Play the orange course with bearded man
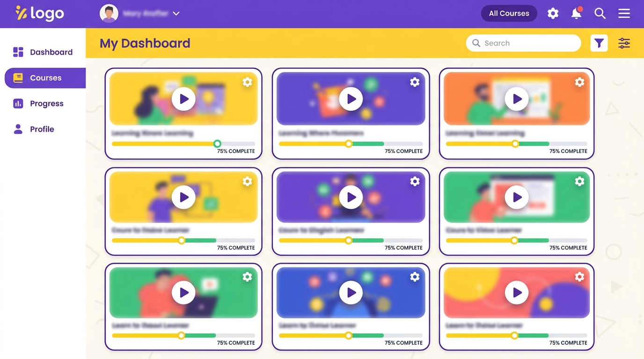The image size is (644, 359). [517, 99]
